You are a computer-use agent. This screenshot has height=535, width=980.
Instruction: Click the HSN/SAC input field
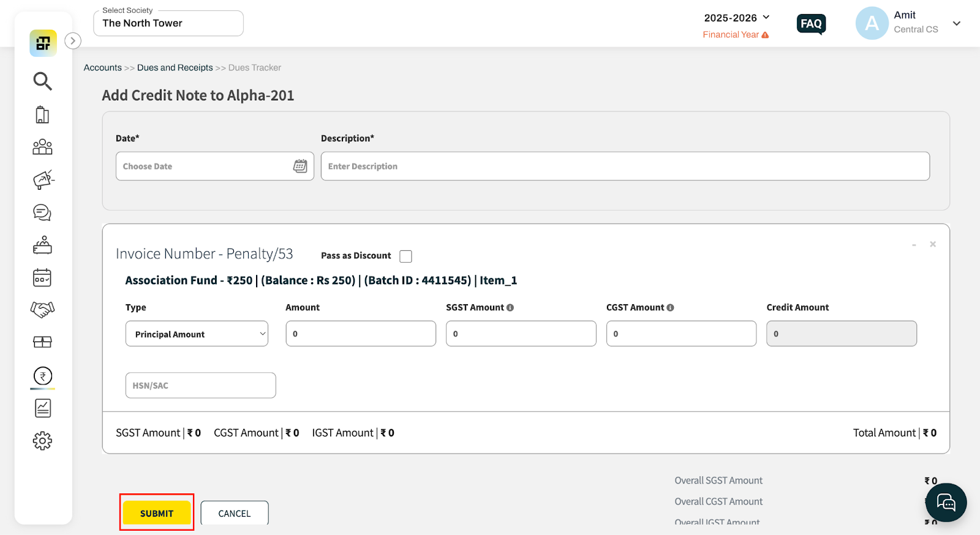[x=201, y=385]
